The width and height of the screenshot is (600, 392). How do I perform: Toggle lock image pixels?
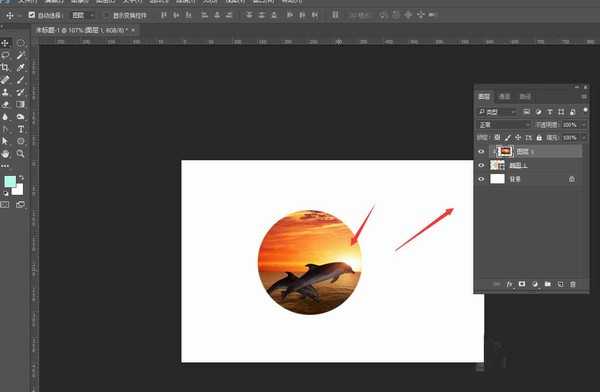(x=507, y=137)
